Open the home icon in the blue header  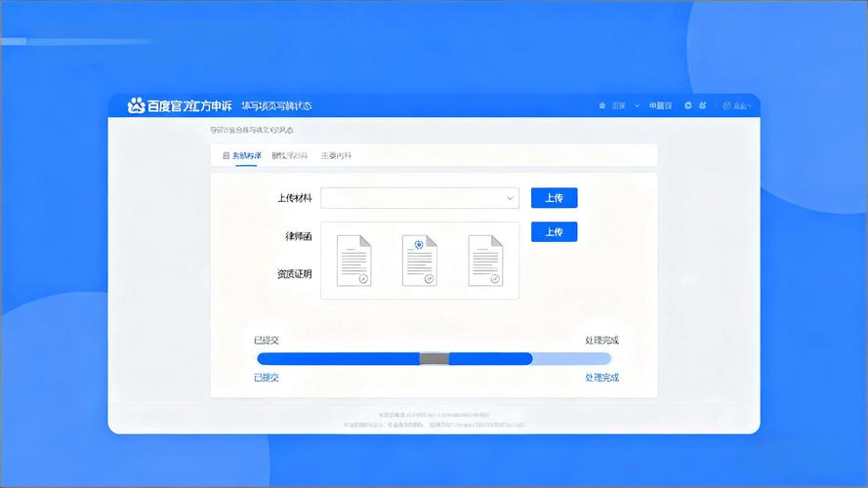[x=602, y=105]
